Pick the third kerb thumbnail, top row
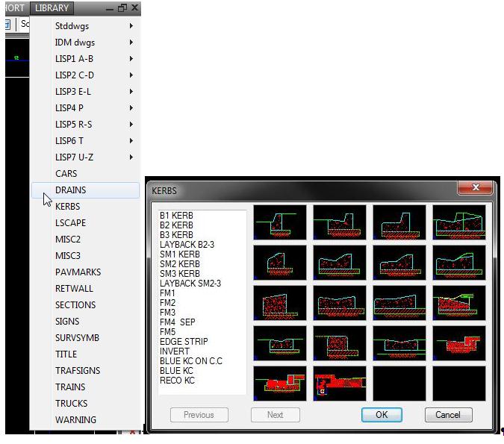 click(399, 222)
